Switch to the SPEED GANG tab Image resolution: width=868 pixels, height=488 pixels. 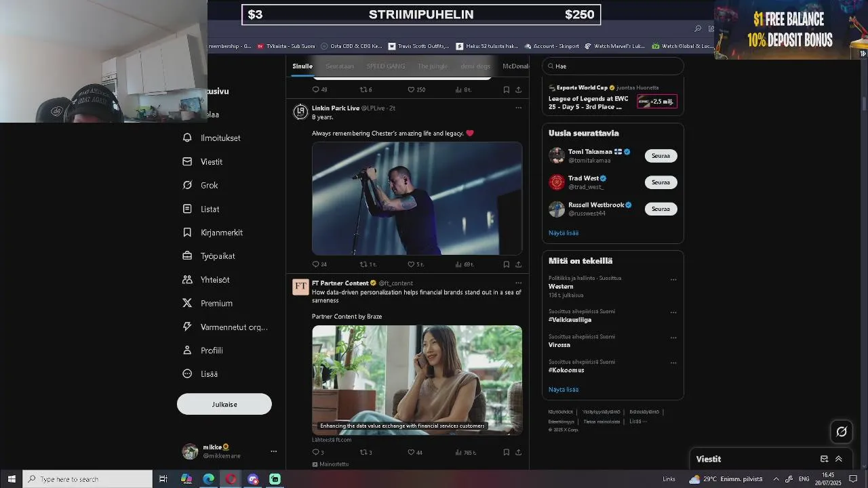pyautogui.click(x=386, y=66)
